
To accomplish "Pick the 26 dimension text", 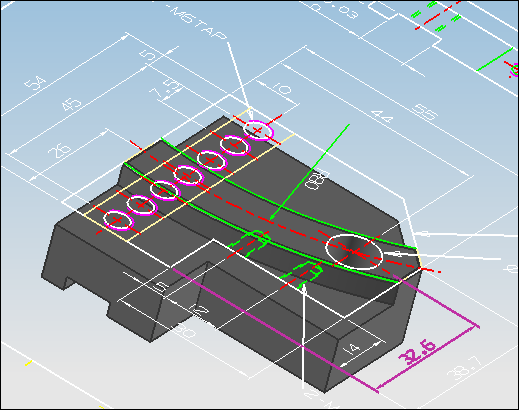I will [60, 150].
